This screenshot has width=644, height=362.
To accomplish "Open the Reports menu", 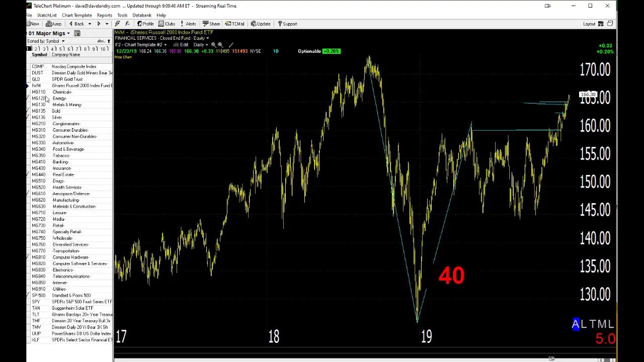I will pos(104,15).
